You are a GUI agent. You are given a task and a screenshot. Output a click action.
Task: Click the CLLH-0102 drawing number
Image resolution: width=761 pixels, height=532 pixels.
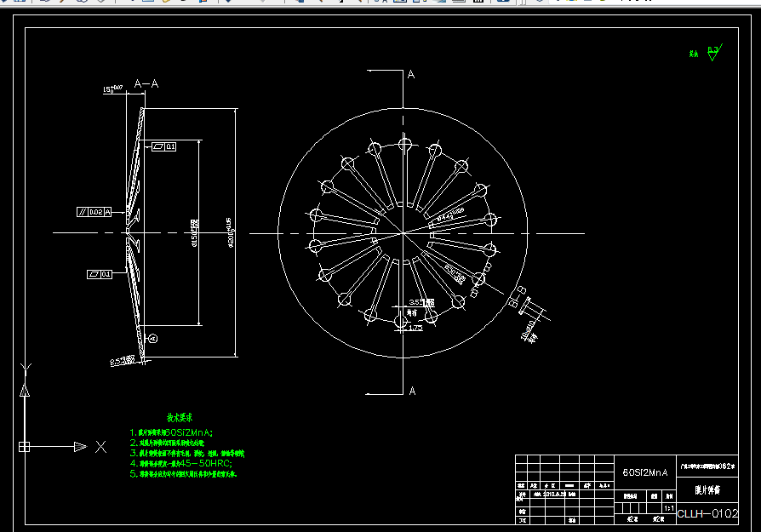707,513
